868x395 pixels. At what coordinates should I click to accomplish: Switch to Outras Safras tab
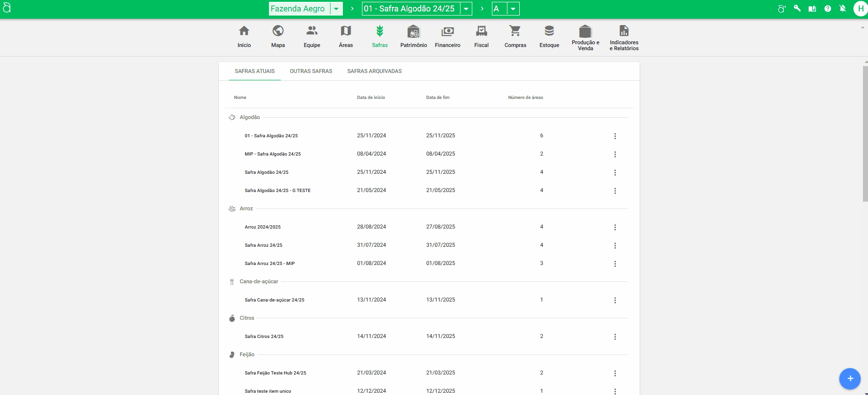[x=311, y=71]
